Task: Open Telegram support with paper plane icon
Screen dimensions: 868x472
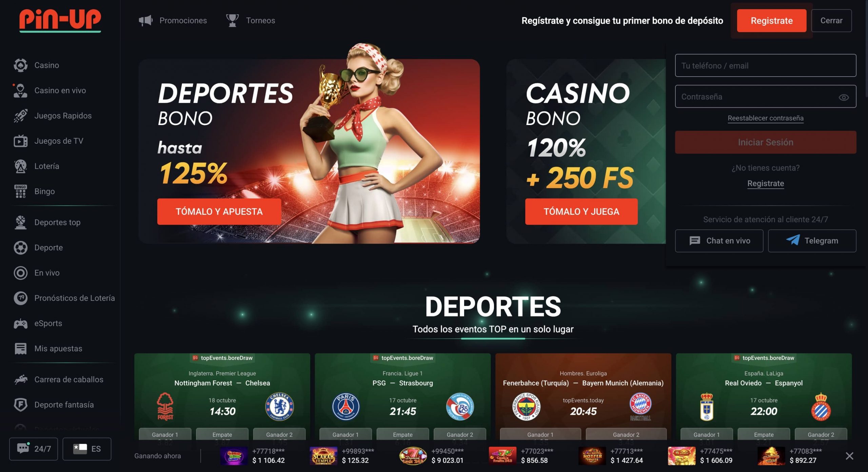Action: [x=812, y=241]
